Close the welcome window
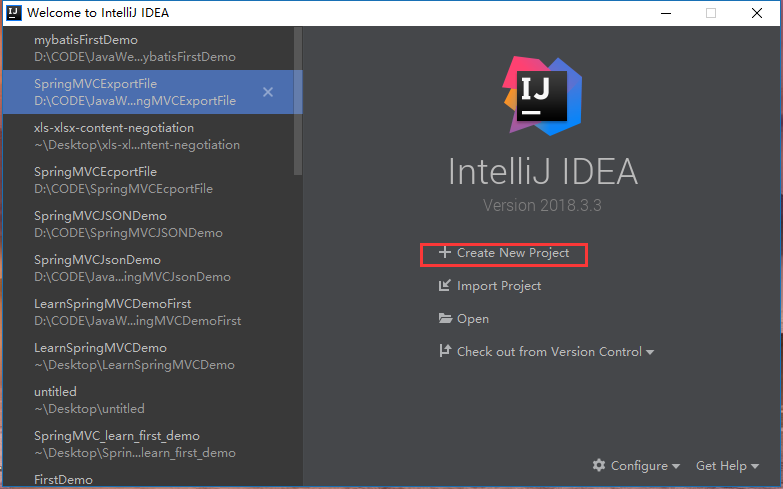Screen dimensions: 783x489 tap(757, 13)
